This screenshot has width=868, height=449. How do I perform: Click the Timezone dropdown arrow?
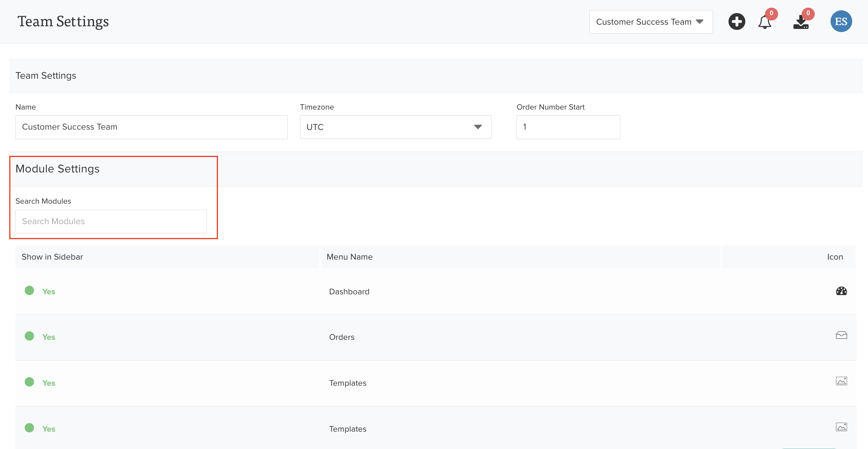coord(478,127)
